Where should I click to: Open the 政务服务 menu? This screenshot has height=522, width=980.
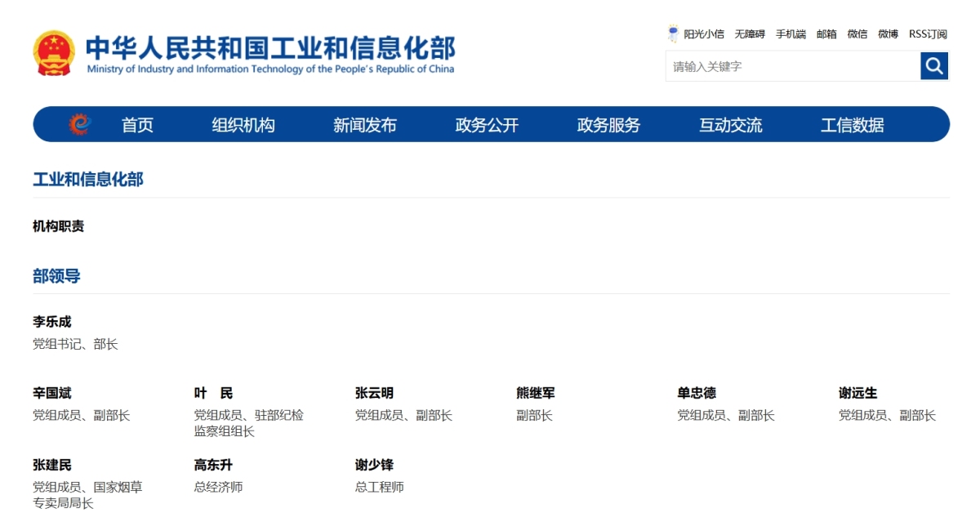(x=608, y=125)
